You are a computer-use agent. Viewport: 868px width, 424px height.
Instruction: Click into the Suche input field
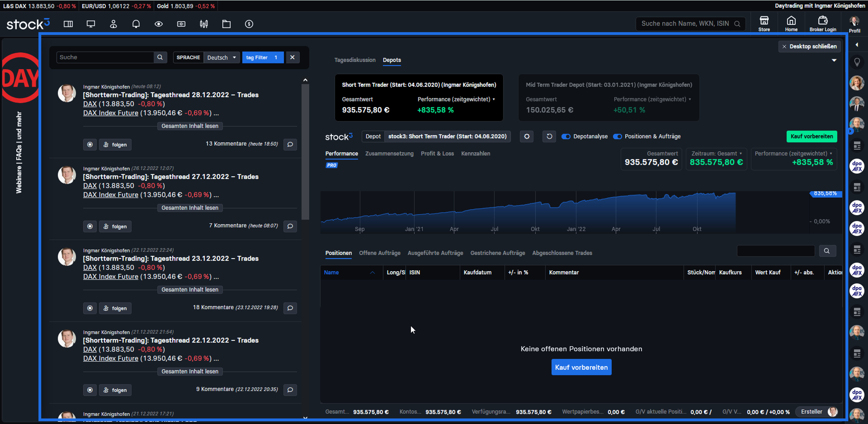[x=105, y=57]
